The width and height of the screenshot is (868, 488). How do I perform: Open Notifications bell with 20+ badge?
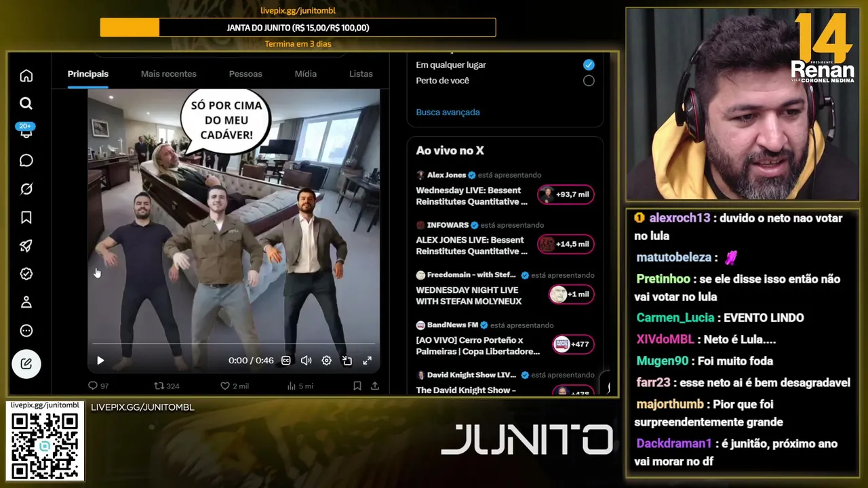pos(26,131)
